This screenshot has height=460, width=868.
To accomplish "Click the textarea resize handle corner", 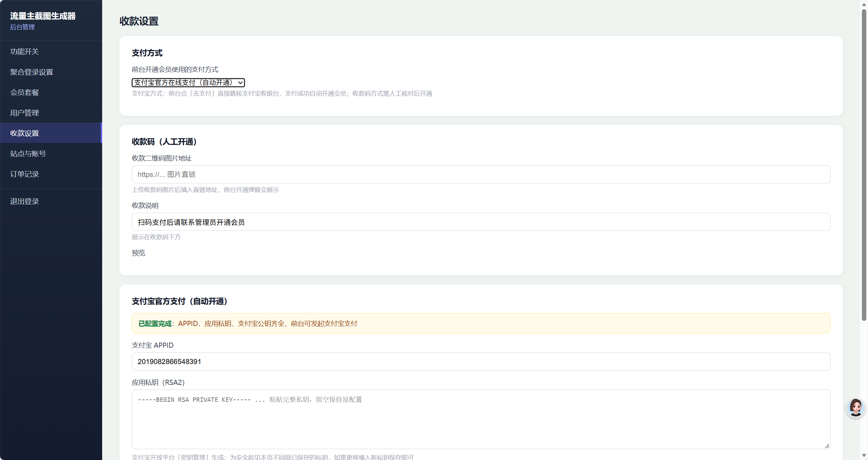I will coord(827,446).
